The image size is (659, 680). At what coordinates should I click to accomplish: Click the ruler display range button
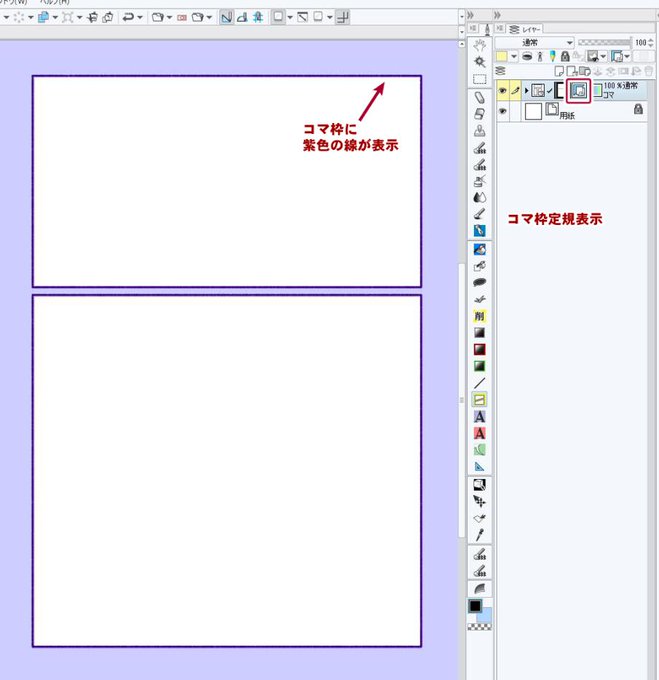point(617,56)
